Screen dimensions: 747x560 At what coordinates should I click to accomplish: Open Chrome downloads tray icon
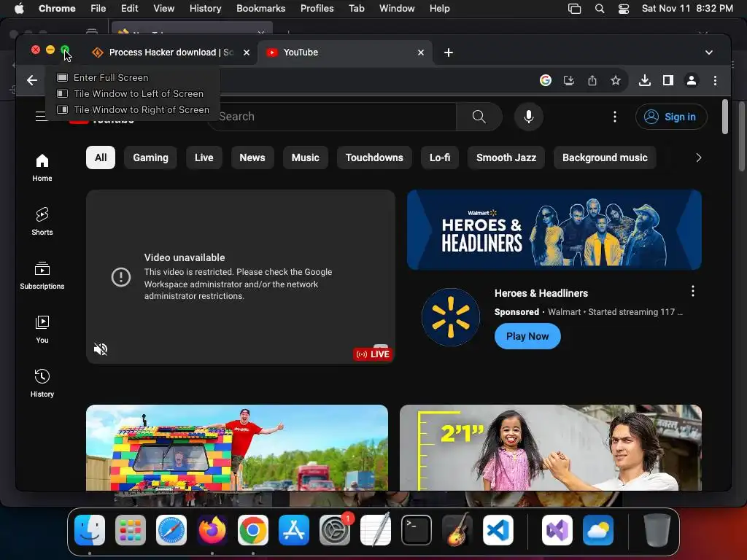tap(645, 80)
